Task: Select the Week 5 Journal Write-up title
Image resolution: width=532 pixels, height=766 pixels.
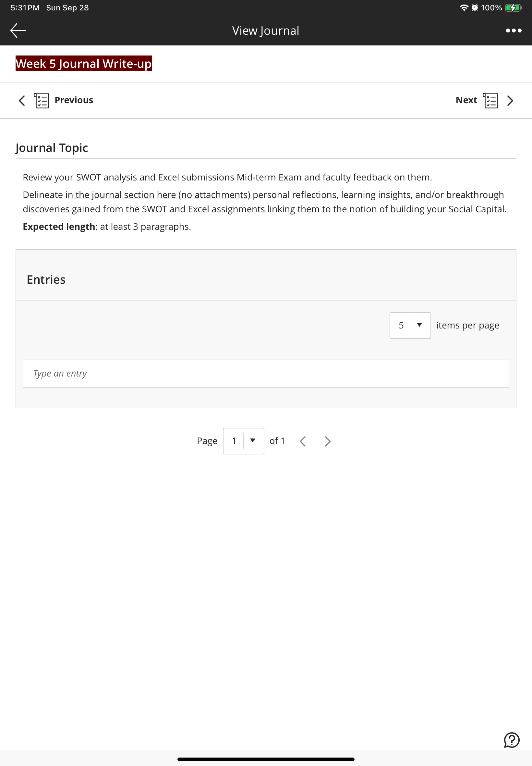Action: [83, 63]
